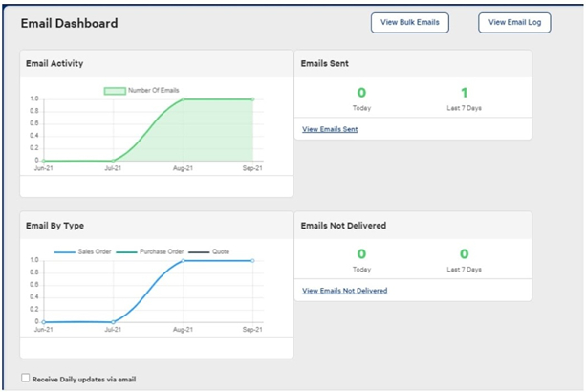Screen dimensions: 586x392
Task: Click Today count under Emails Not Delivered
Action: tap(361, 254)
